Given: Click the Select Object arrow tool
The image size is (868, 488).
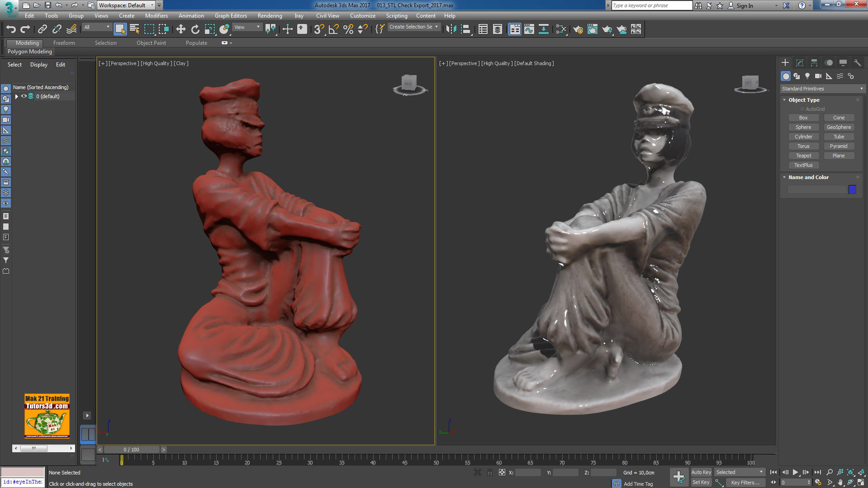Looking at the screenshot, I should tap(120, 29).
